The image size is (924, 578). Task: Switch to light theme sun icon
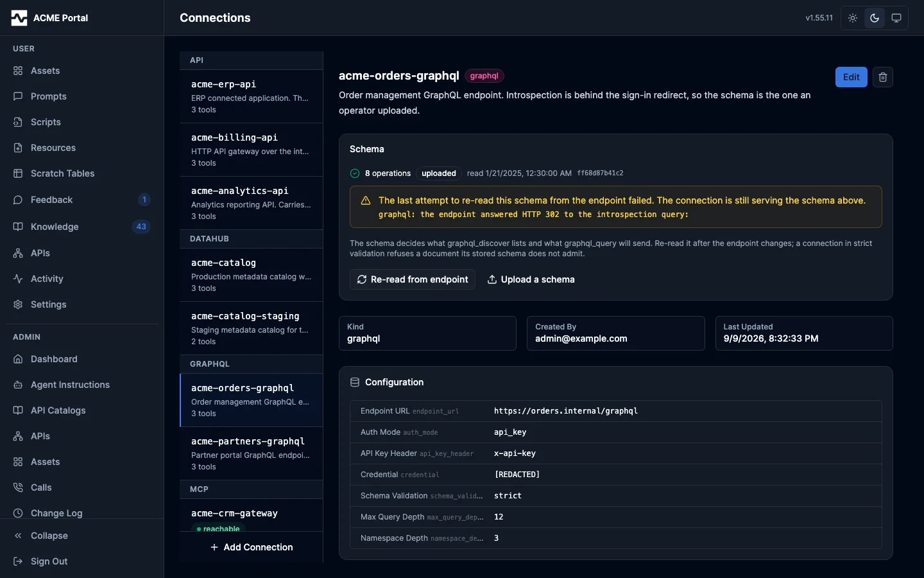[853, 18]
